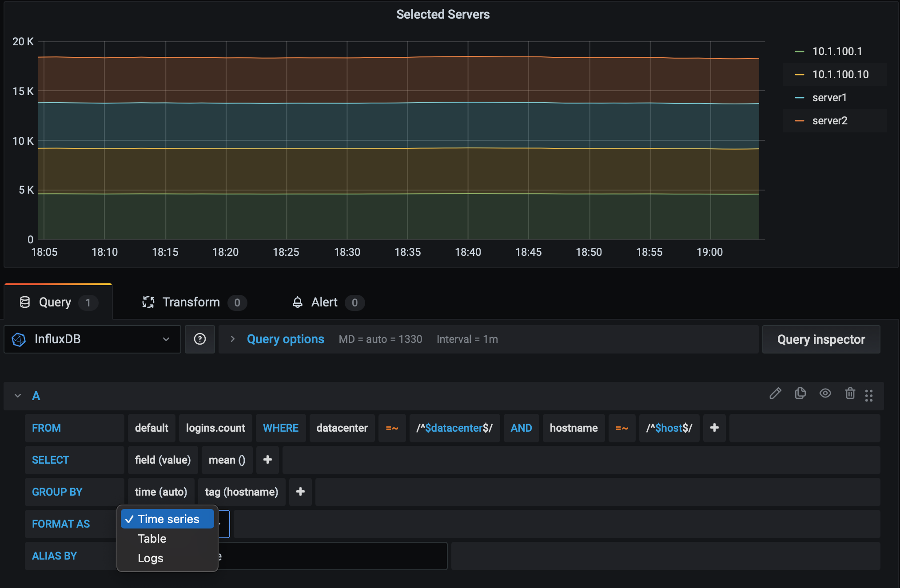Screen dimensions: 900x588
Task: Switch to the Transform tab
Action: tap(191, 302)
